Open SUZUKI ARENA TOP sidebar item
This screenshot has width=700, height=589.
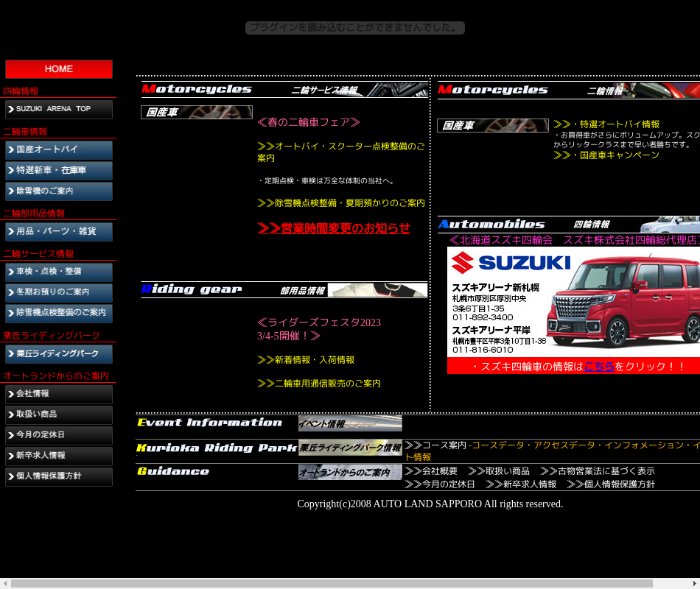pos(59,109)
